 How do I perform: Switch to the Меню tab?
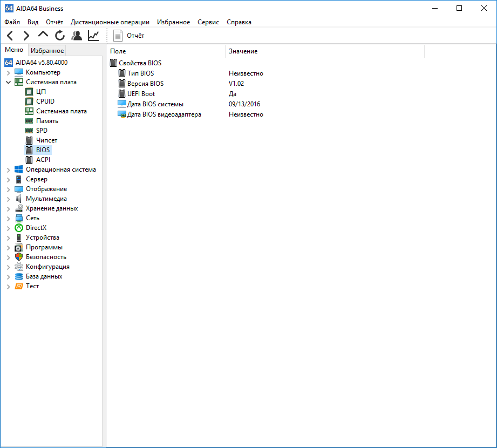click(14, 50)
